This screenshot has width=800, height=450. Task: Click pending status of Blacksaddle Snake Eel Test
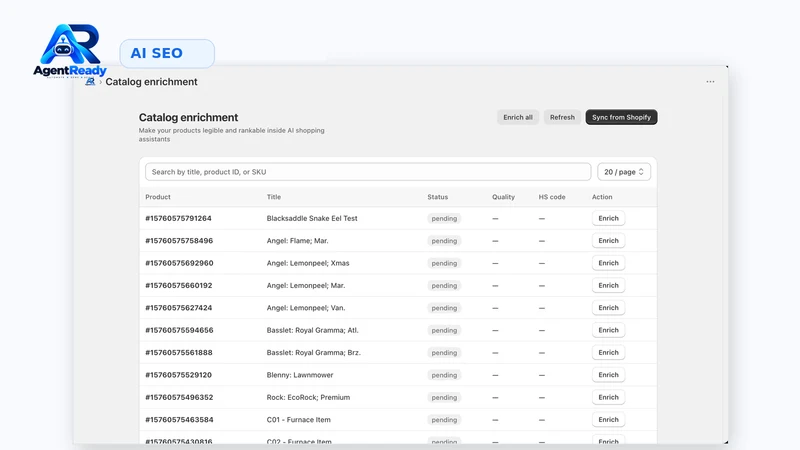click(x=444, y=218)
